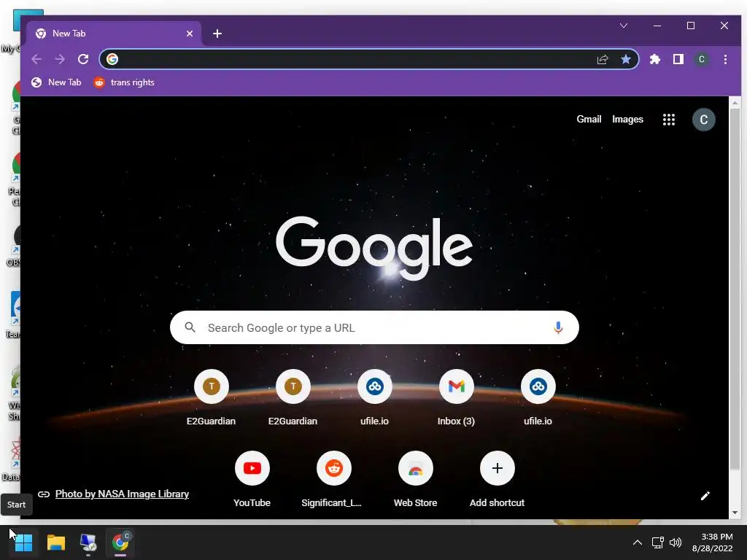Open the YouTube shortcut

point(252,478)
